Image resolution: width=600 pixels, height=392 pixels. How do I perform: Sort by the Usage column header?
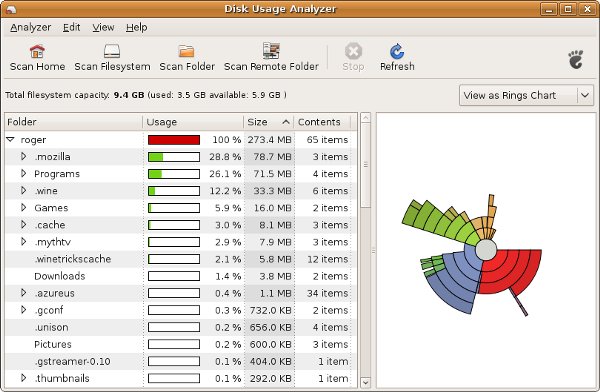pyautogui.click(x=193, y=122)
